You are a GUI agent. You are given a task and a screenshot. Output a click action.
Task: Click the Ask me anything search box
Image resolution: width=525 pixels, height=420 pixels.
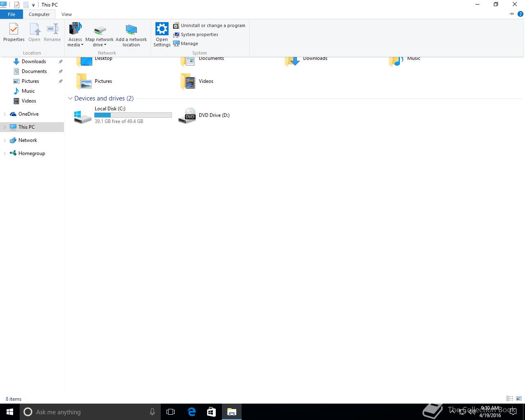pos(90,412)
